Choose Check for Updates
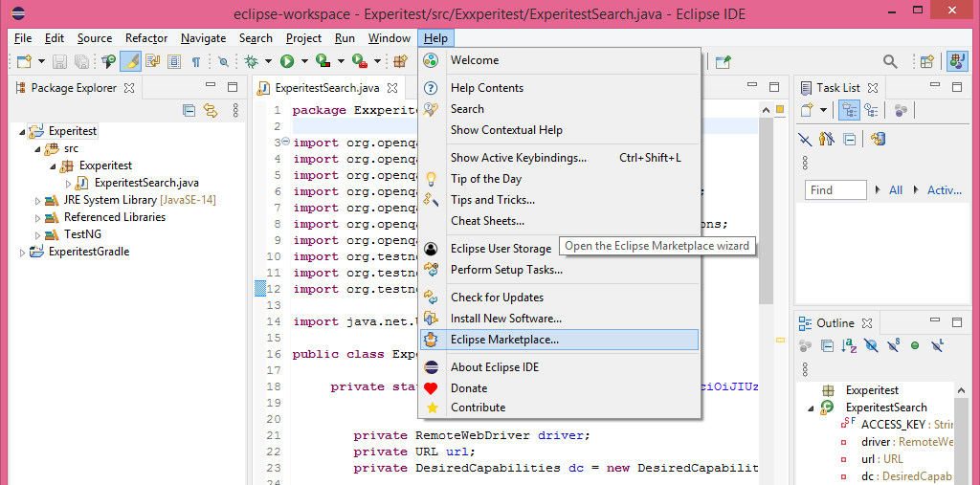980x485 pixels. 559,298
